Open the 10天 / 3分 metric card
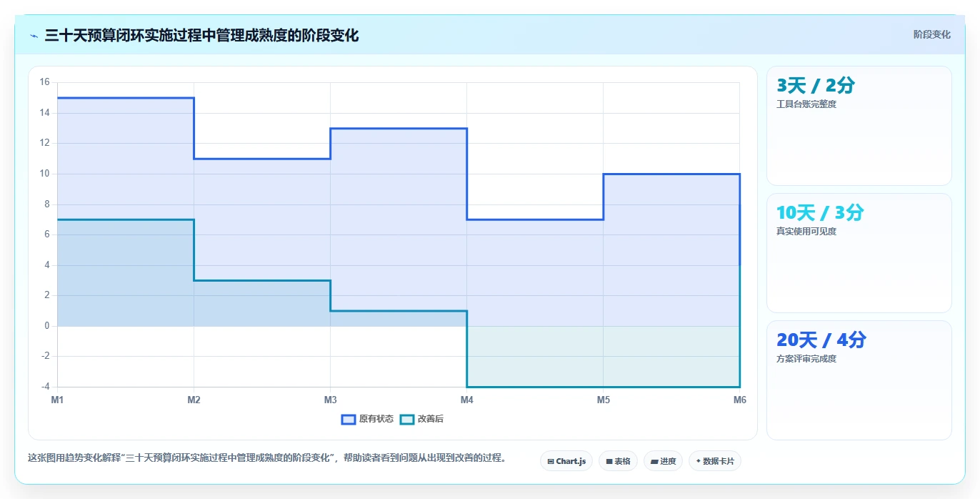This screenshot has width=980, height=499. (859, 253)
